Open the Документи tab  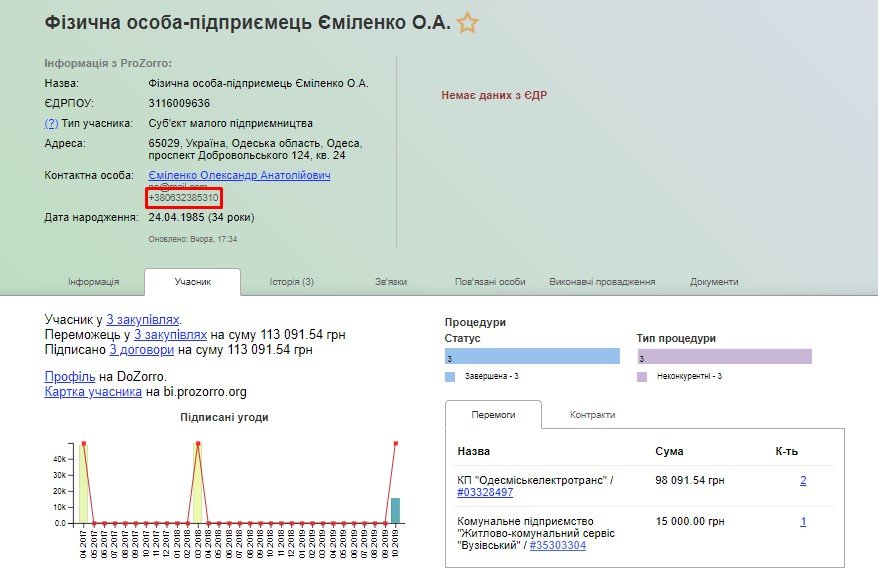click(714, 282)
